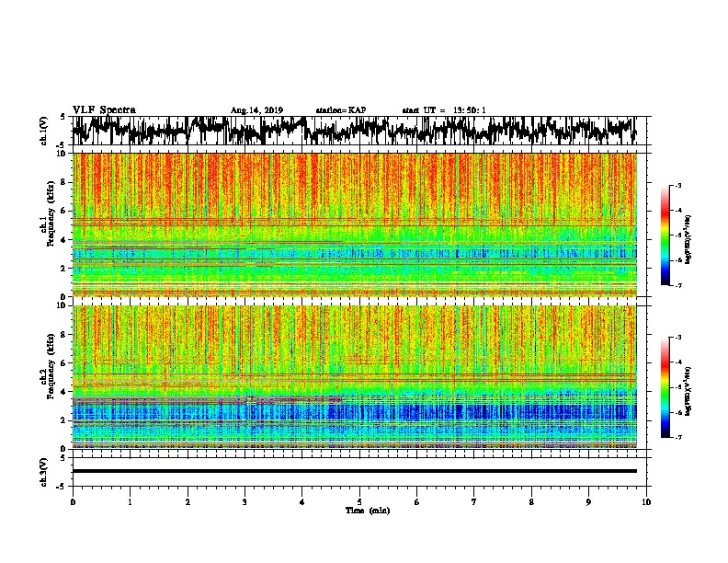728x563 pixels.
Task: Click the "5" tick on the Time axis
Action: [359, 502]
